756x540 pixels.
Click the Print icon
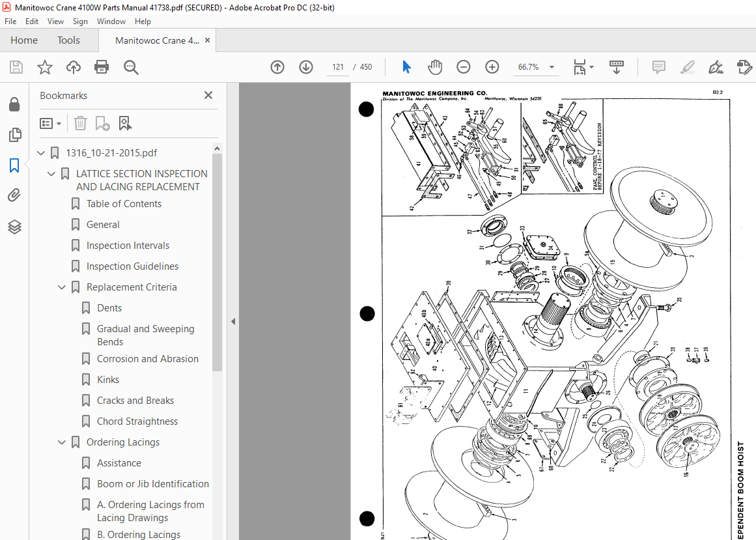(102, 67)
